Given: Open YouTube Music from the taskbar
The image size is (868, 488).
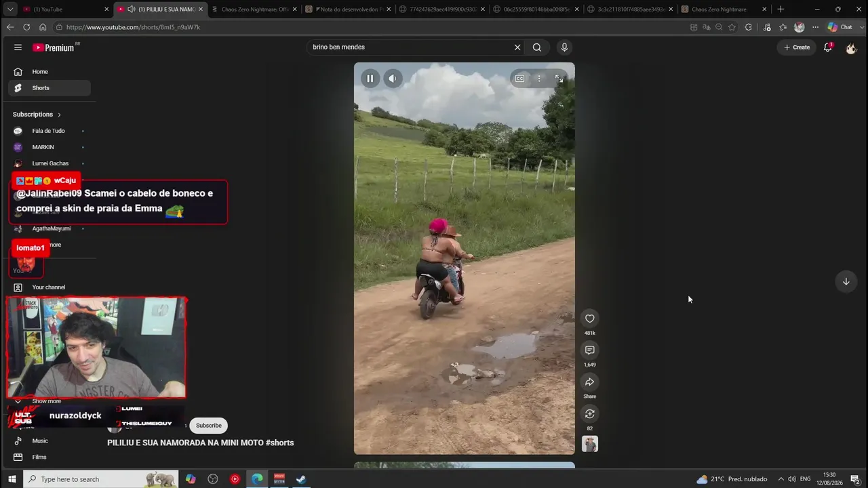Looking at the screenshot, I should 235,479.
